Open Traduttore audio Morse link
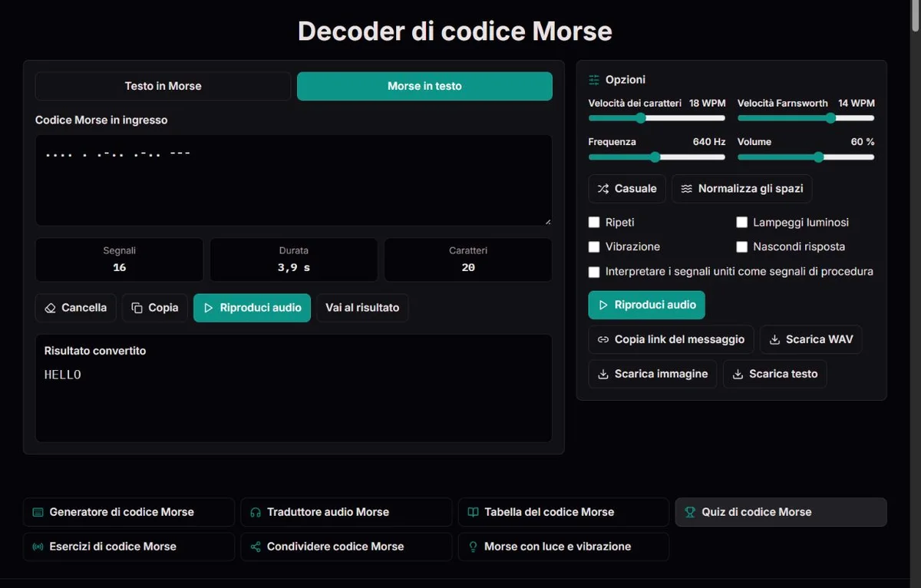 (x=346, y=512)
